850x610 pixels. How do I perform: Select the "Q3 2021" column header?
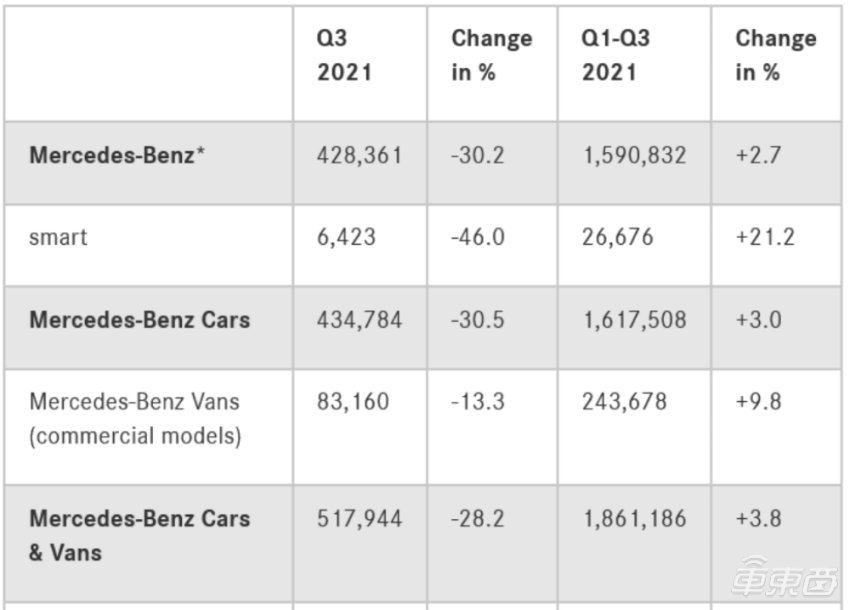pos(345,55)
